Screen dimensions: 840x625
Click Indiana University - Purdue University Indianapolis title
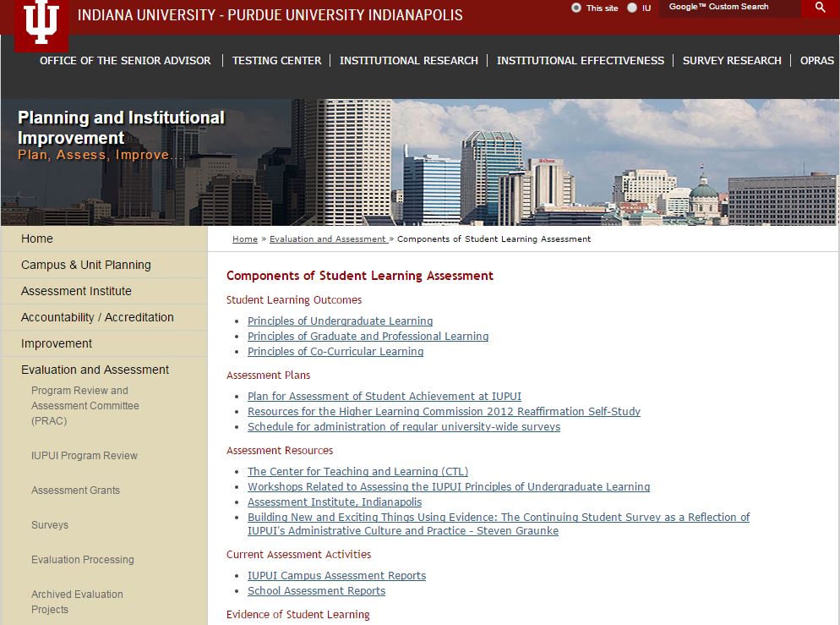point(270,15)
